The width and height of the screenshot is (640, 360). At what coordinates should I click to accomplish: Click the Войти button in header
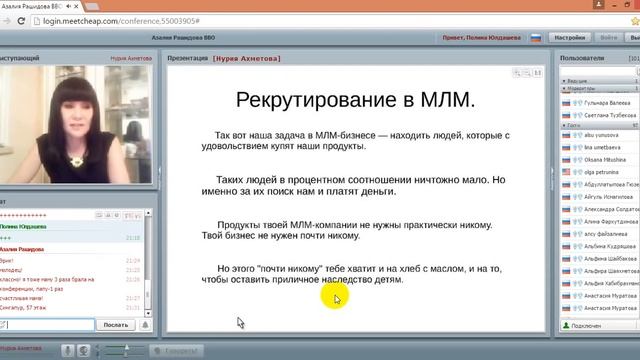pyautogui.click(x=608, y=38)
